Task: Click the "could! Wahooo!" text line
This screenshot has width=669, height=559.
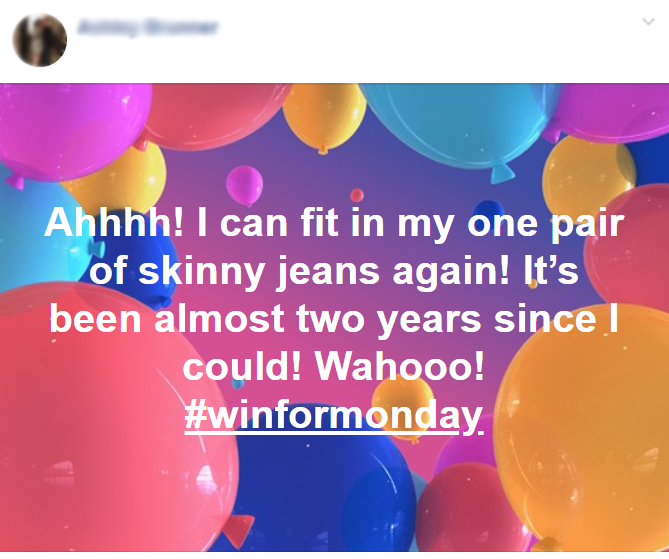Action: click(x=334, y=366)
